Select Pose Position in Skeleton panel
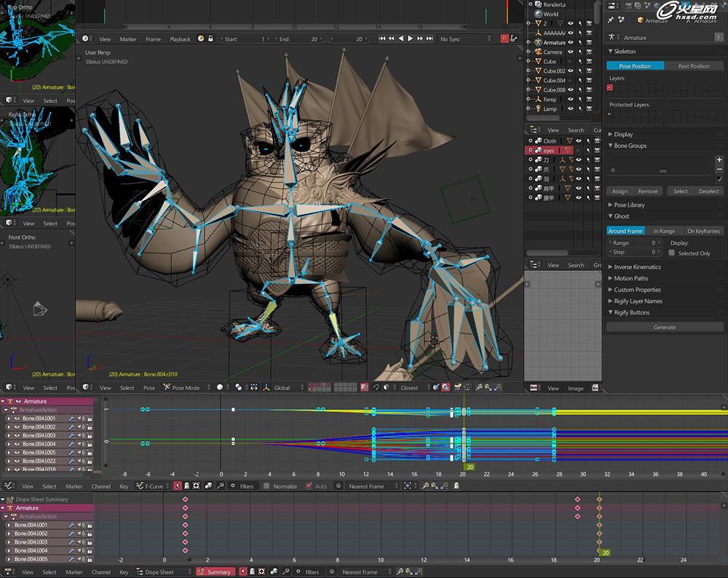Viewport: 728px width, 578px height. point(635,66)
